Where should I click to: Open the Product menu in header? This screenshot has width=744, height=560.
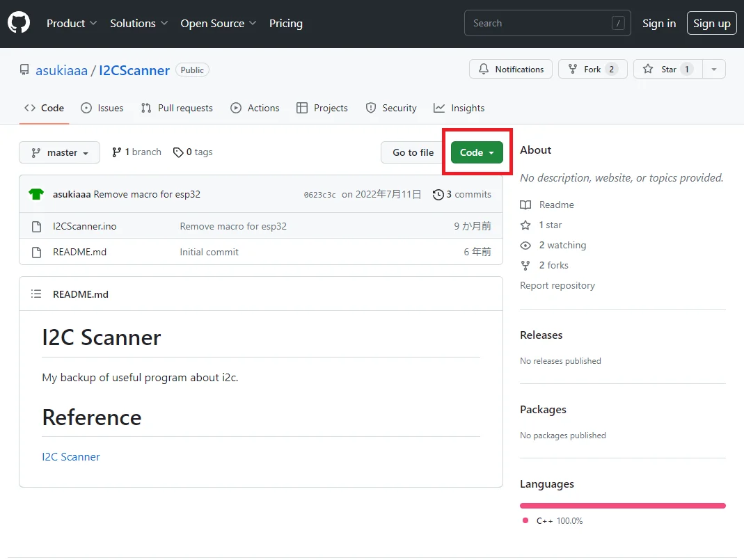coord(72,24)
